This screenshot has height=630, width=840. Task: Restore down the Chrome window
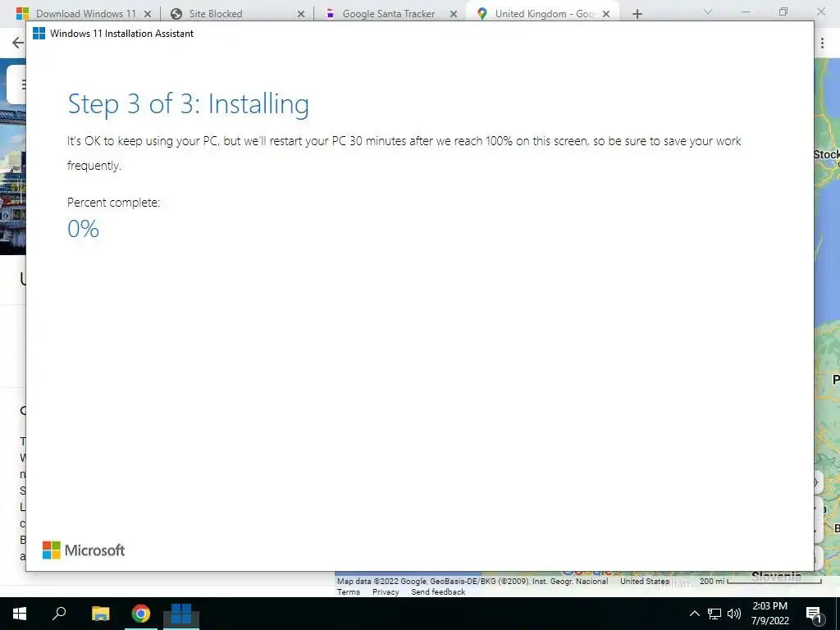(x=783, y=11)
